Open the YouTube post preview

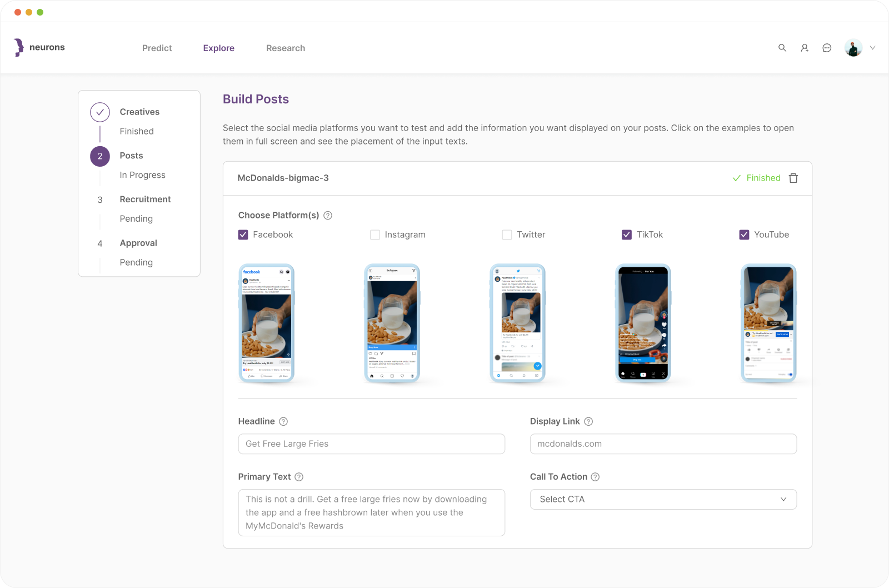click(769, 323)
